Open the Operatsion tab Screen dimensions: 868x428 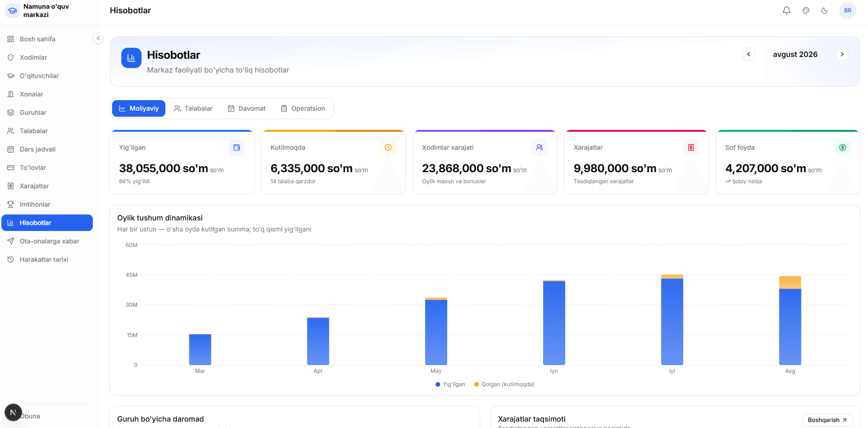[x=303, y=108]
